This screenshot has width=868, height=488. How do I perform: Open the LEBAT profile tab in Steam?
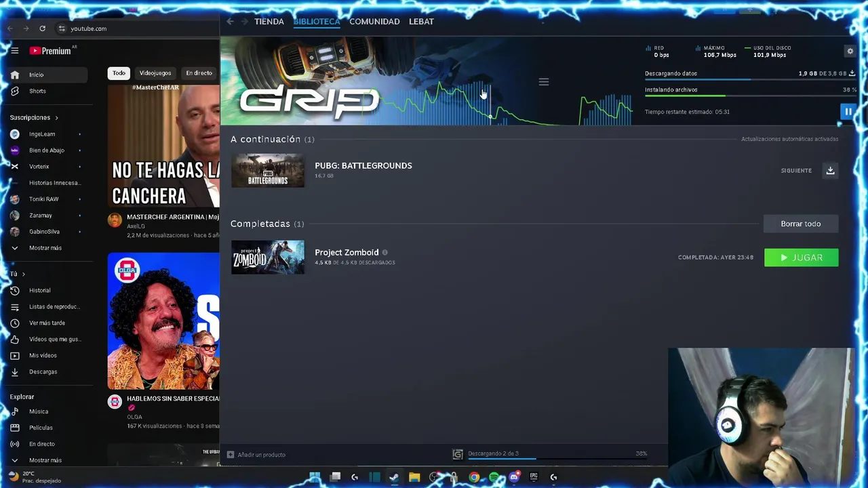[x=421, y=22]
